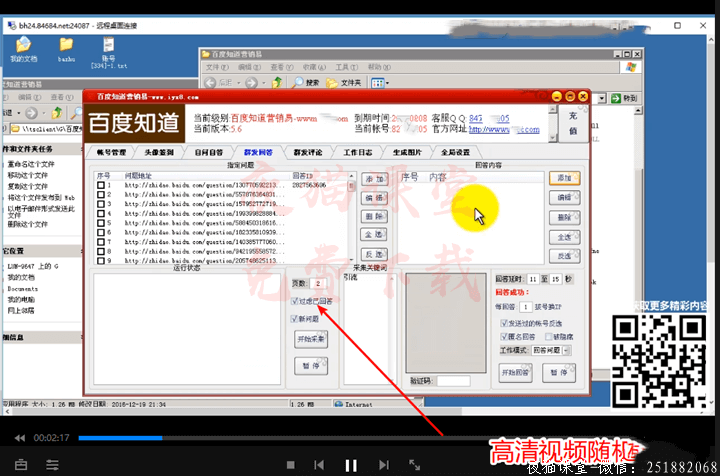Check the checkbox for question row 1
Image resolution: width=720 pixels, height=476 pixels.
point(101,185)
